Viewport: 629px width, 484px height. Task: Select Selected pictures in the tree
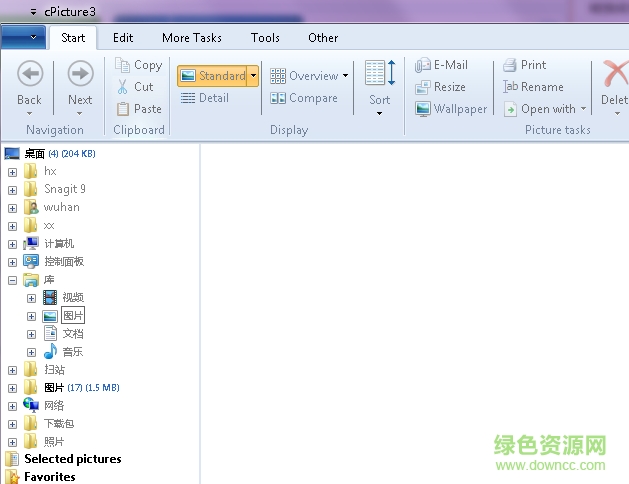tap(72, 459)
